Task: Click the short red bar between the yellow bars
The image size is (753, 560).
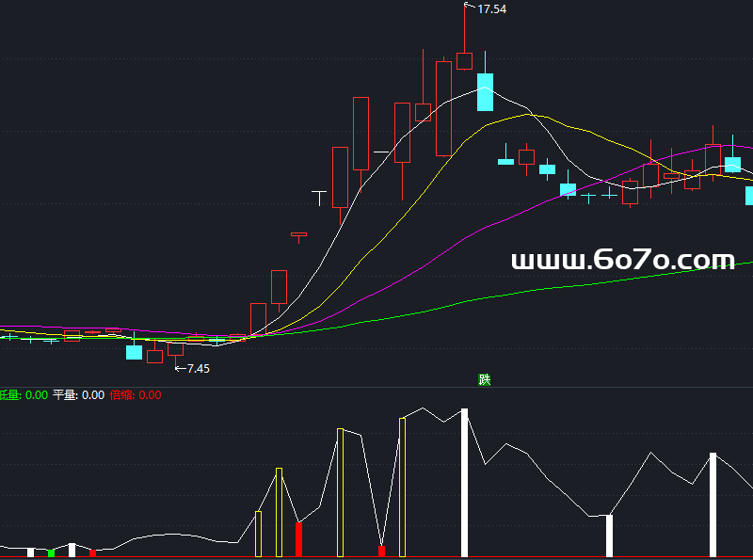Action: (x=381, y=551)
